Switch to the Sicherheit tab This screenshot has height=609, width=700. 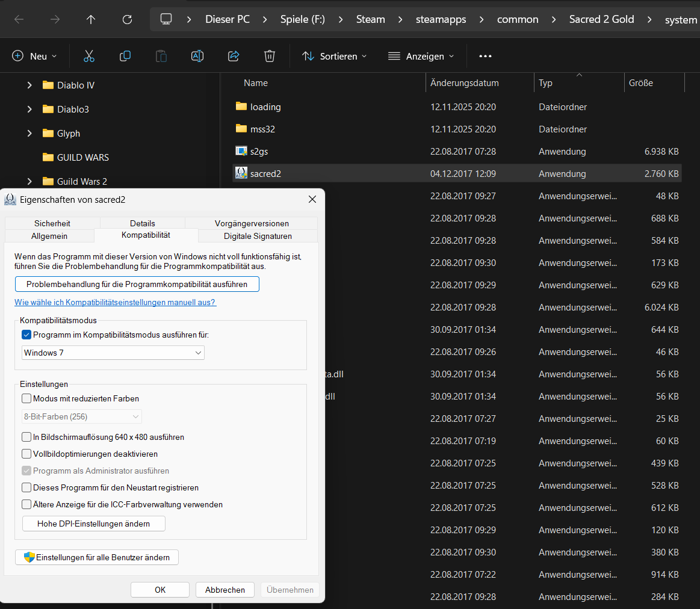click(x=52, y=223)
